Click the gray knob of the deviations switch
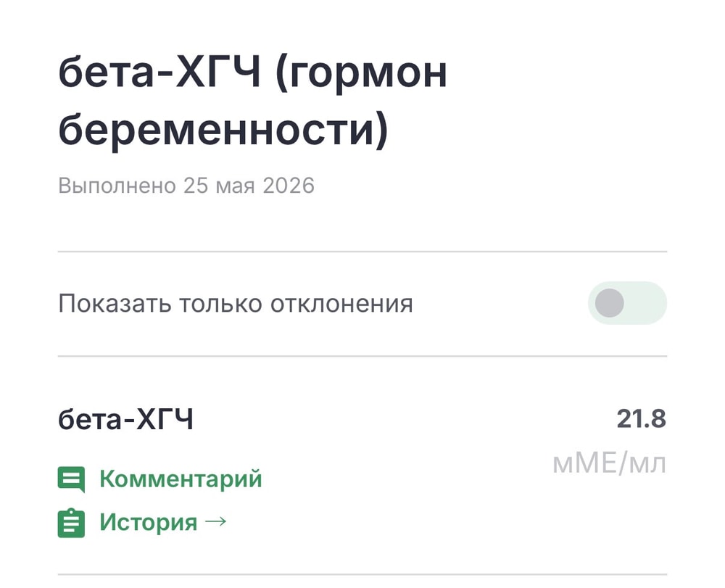 pyautogui.click(x=610, y=303)
